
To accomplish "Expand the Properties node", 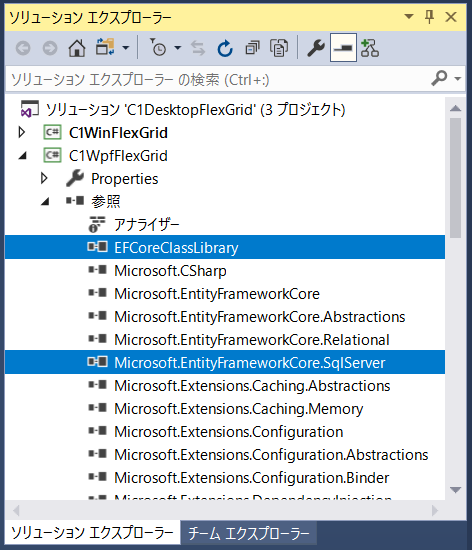I will pos(44,179).
